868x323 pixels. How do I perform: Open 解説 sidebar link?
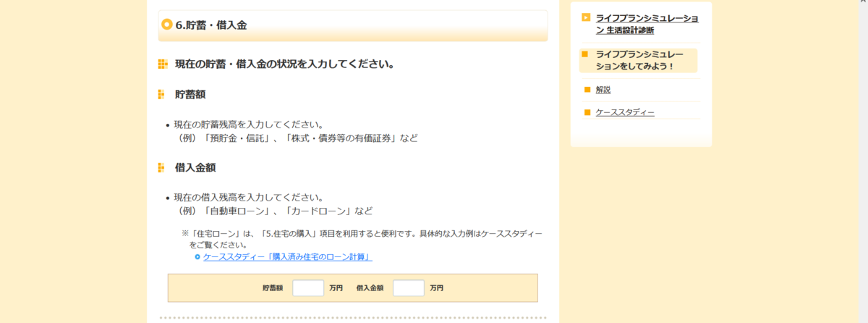tap(603, 90)
